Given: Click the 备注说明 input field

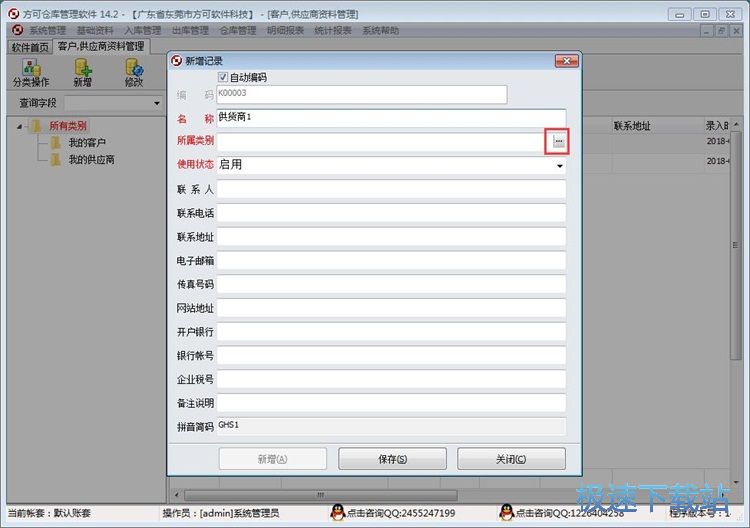Looking at the screenshot, I should click(x=391, y=403).
